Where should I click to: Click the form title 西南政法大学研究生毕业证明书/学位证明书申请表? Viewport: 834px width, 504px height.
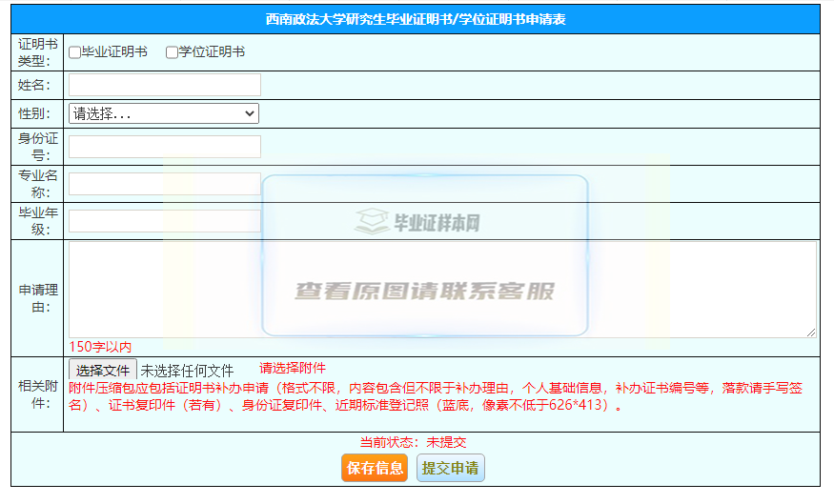click(x=416, y=19)
